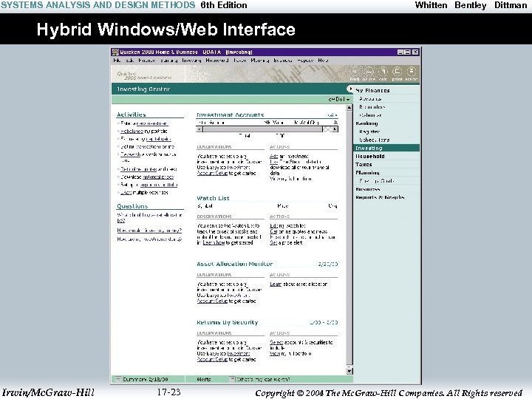This screenshot has height=399, width=532.
Task: Open the Finance menu
Action: (x=147, y=61)
